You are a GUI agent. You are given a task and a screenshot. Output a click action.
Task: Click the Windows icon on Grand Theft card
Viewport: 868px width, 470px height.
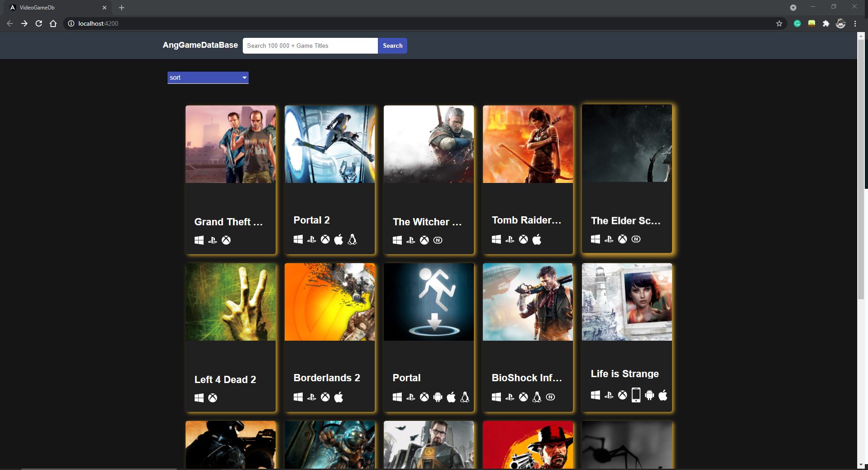click(199, 240)
